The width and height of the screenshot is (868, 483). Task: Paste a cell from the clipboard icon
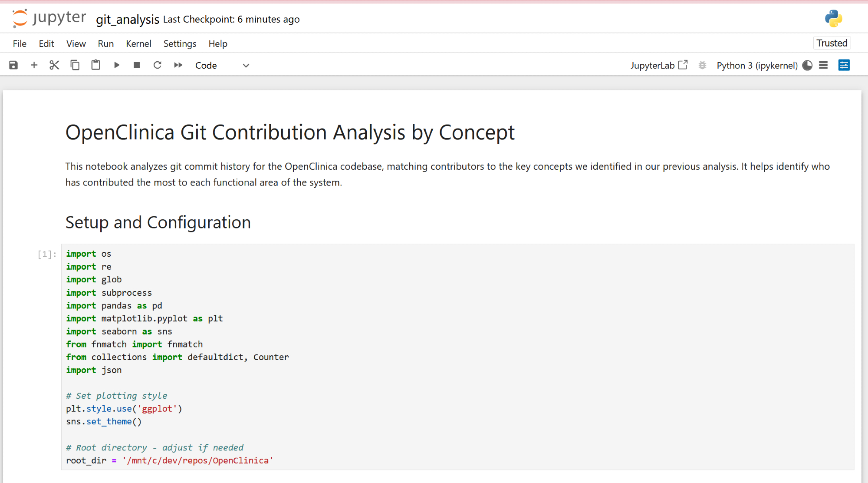click(95, 65)
